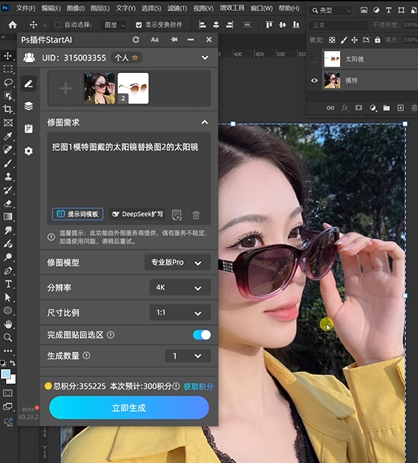The image size is (418, 463).
Task: Select the Horizontal Type tool
Action: click(x=8, y=284)
